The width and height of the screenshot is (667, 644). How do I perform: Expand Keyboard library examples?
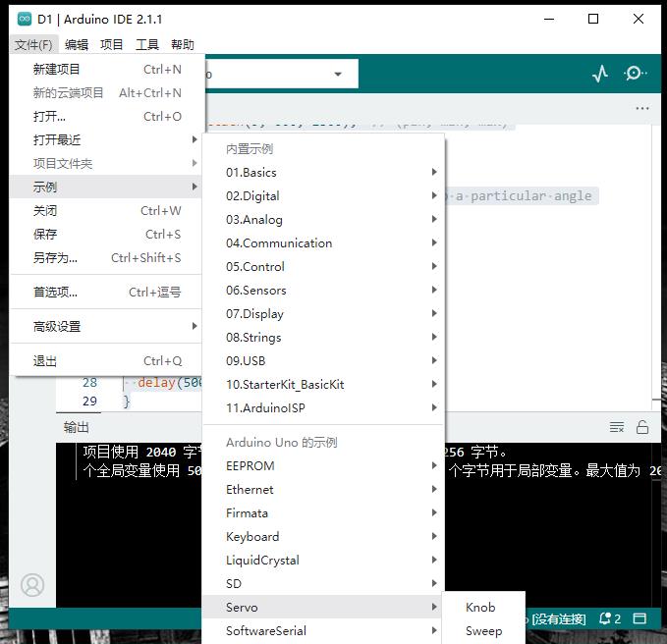[323, 536]
